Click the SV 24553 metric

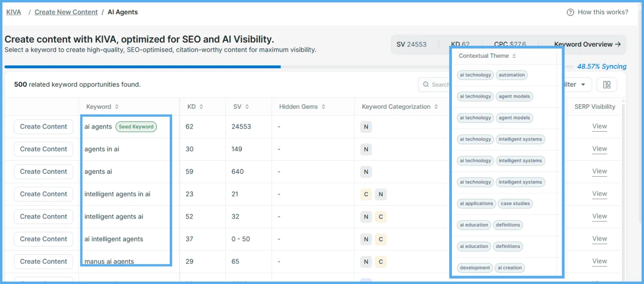pyautogui.click(x=411, y=45)
